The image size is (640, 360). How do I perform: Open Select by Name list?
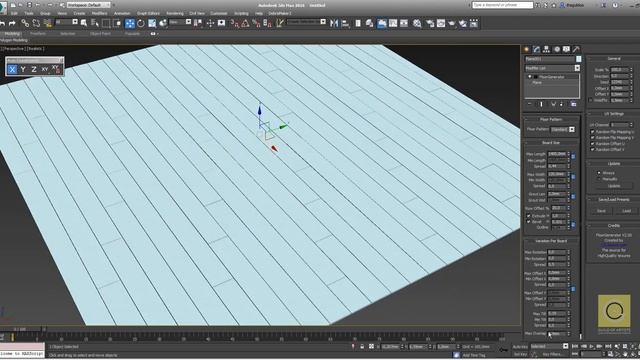pyautogui.click(x=95, y=23)
